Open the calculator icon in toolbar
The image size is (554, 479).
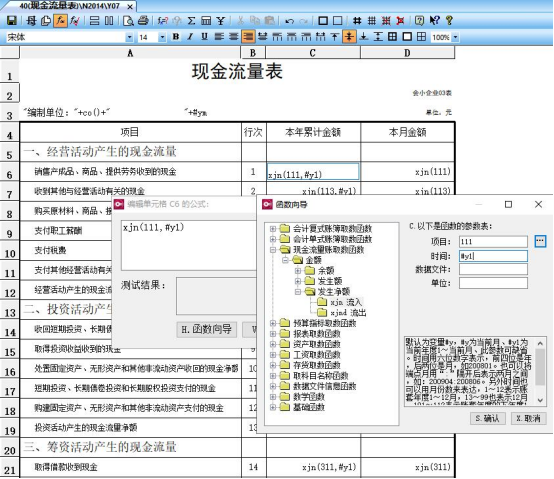[206, 21]
